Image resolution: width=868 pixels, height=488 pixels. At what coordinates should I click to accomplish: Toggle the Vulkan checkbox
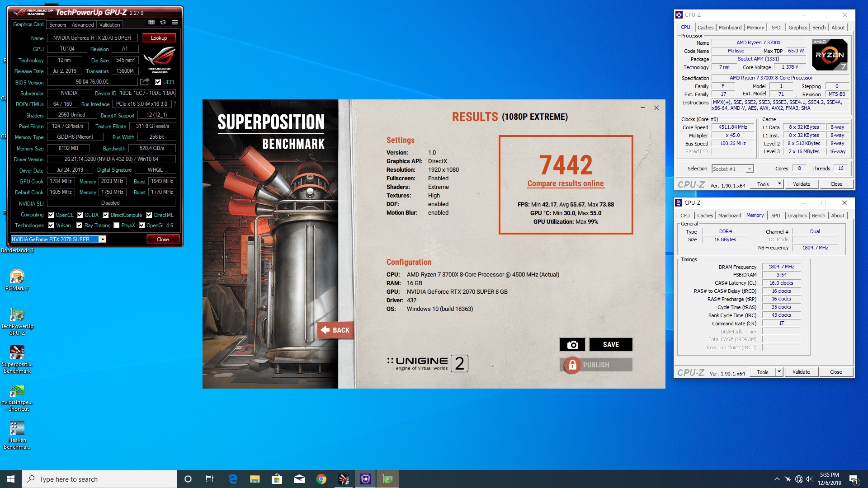(x=51, y=225)
